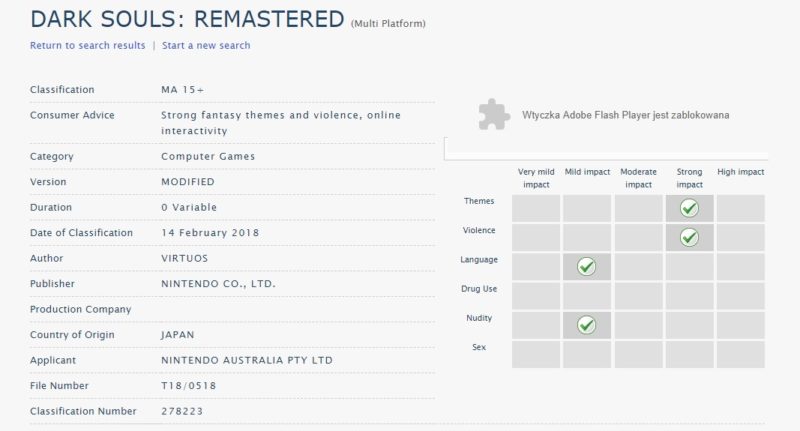Image resolution: width=800 pixels, height=431 pixels.
Task: Click the Language moderate impact cell
Action: [638, 266]
